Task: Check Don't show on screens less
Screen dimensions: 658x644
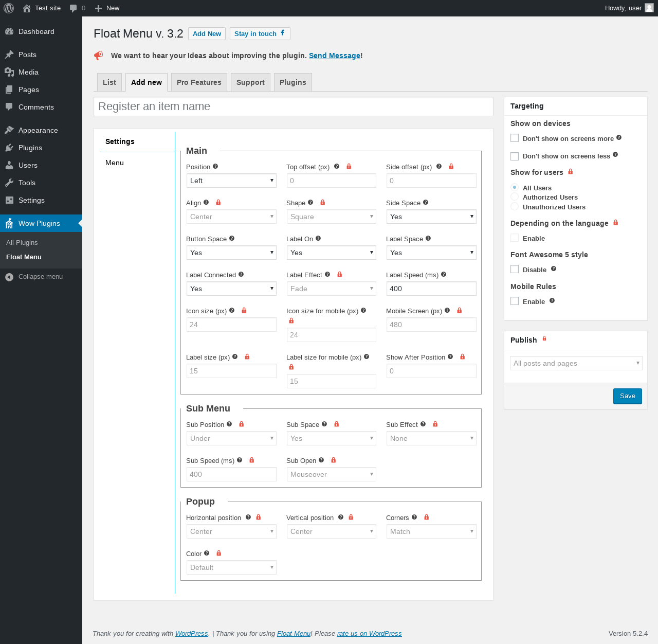Action: (x=515, y=156)
